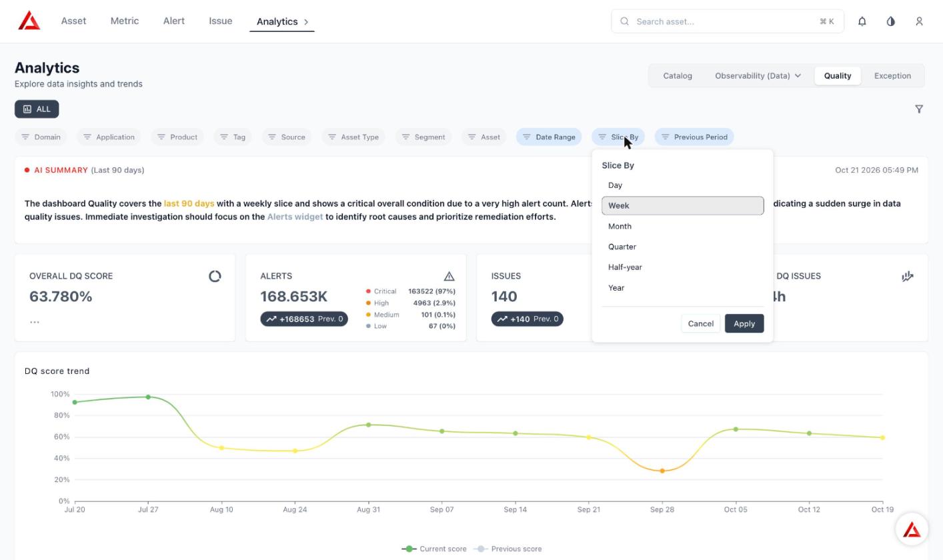Switch to the Catalog tab
This screenshot has width=943, height=560.
point(678,75)
